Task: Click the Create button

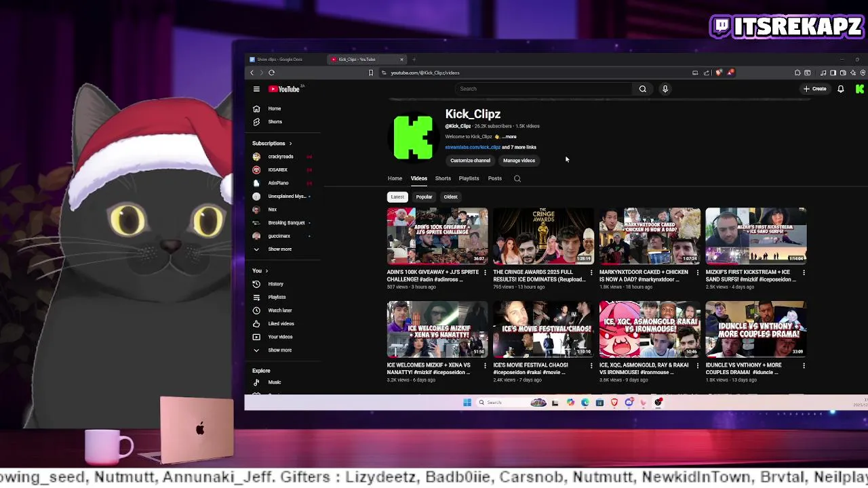Action: pos(815,89)
